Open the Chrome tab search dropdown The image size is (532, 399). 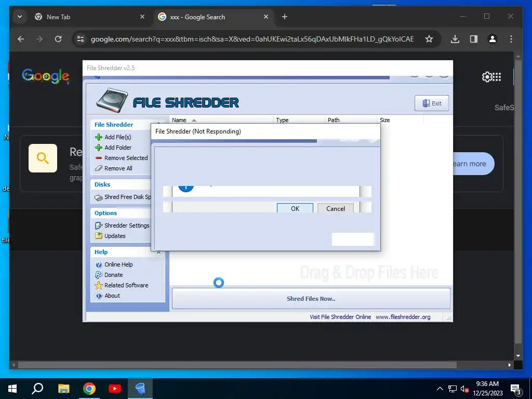click(x=20, y=17)
